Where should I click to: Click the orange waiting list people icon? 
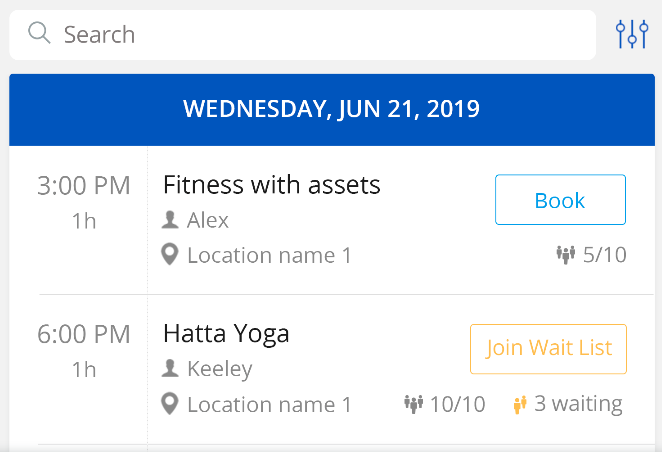click(x=520, y=404)
